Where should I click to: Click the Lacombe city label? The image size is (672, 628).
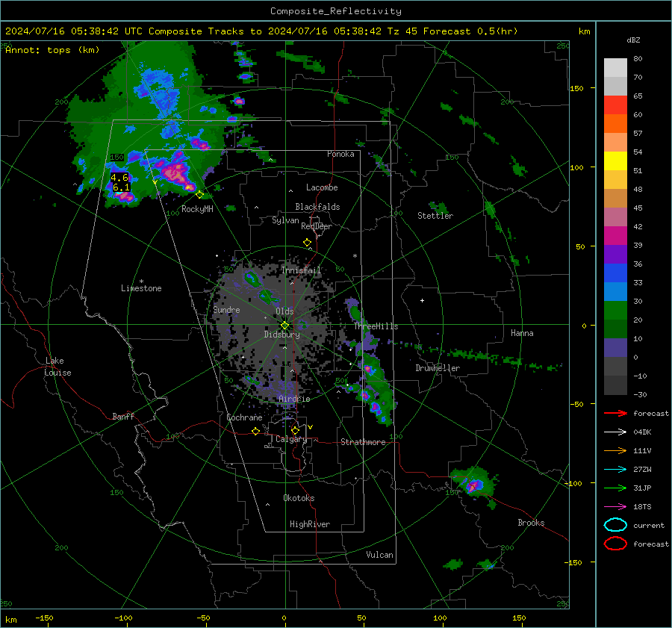[x=322, y=187]
